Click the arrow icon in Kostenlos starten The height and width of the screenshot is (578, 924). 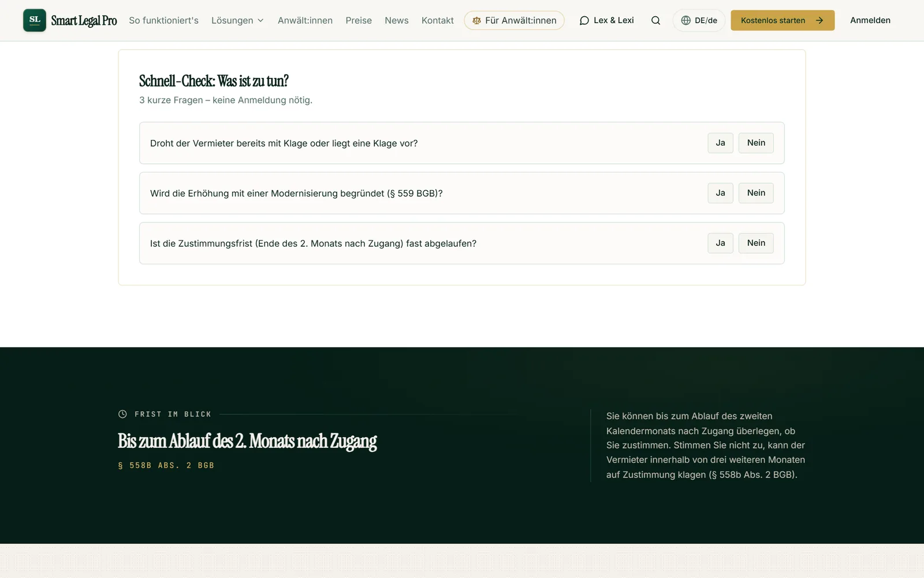coord(819,20)
